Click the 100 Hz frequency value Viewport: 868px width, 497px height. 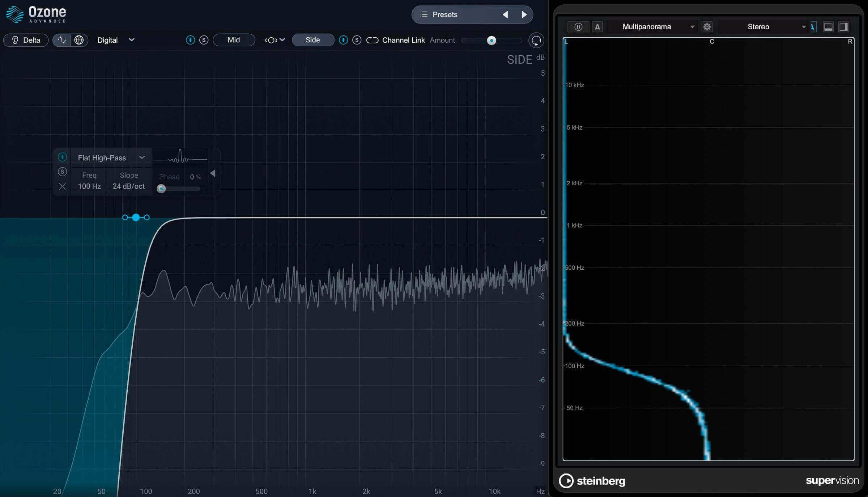click(x=89, y=186)
